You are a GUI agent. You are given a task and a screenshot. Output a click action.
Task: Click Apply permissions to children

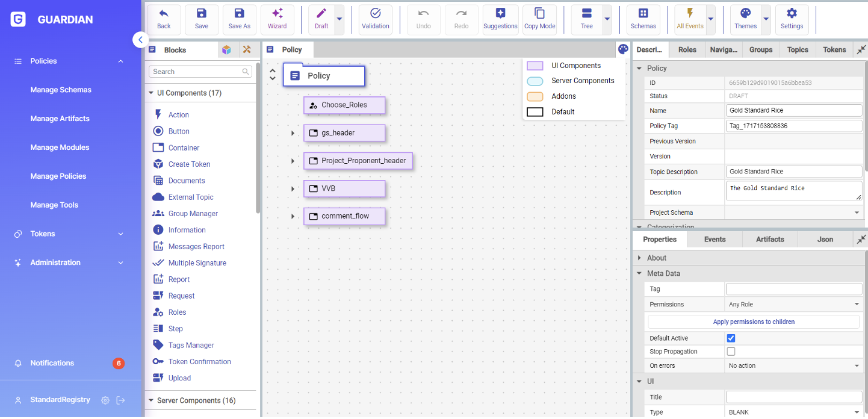tap(753, 322)
